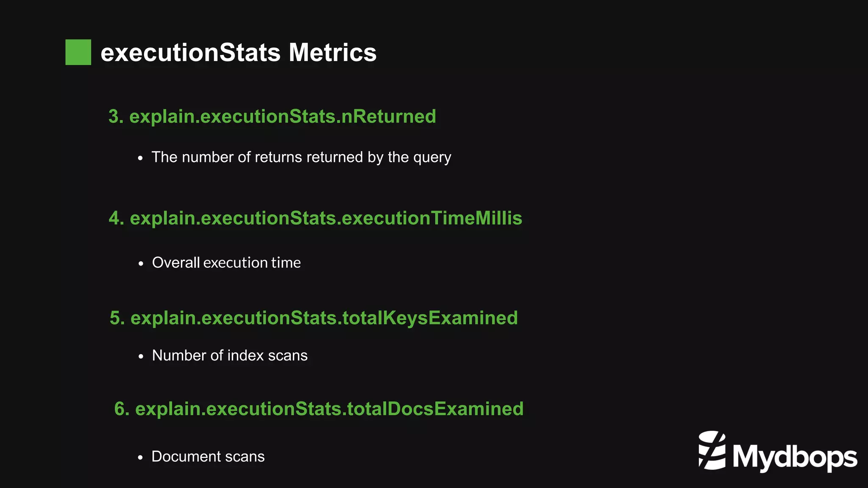This screenshot has width=868, height=488.
Task: Click the bullet before returns returned line
Action: click(x=141, y=159)
